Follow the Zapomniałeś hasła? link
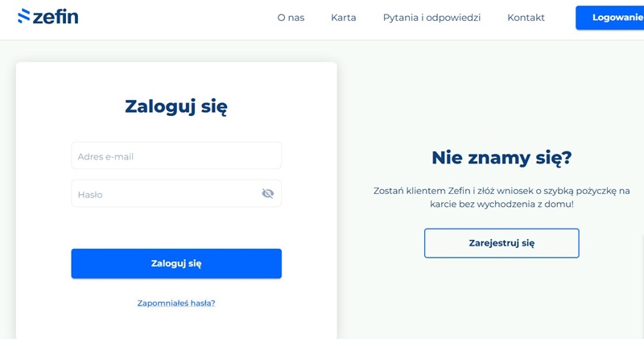644x339 pixels. click(x=176, y=303)
